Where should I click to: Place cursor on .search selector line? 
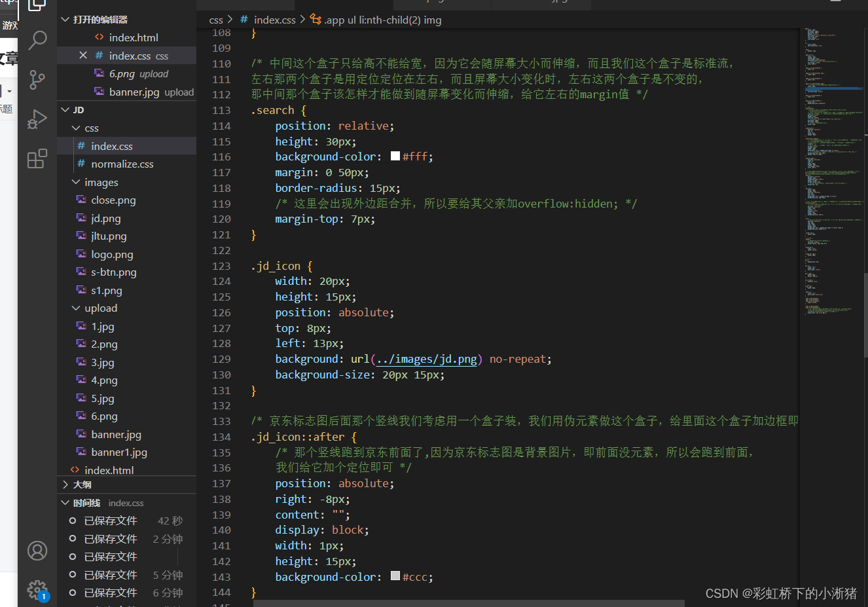pos(278,110)
